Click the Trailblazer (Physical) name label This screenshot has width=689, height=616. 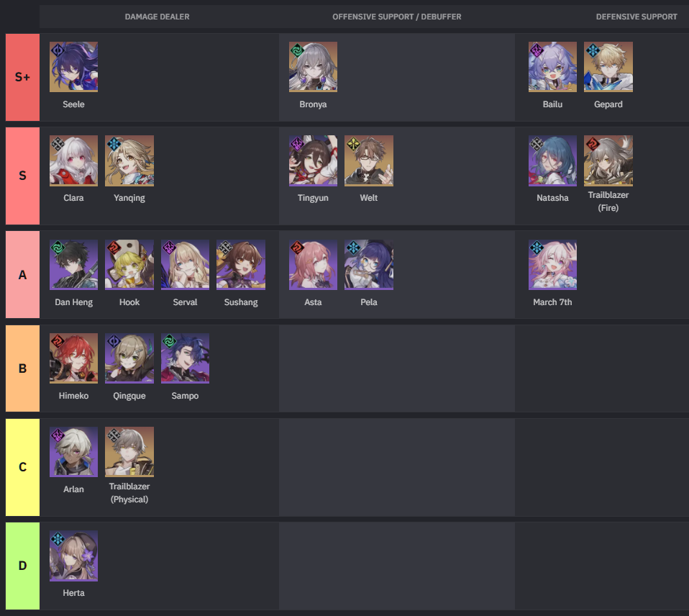pyautogui.click(x=129, y=493)
